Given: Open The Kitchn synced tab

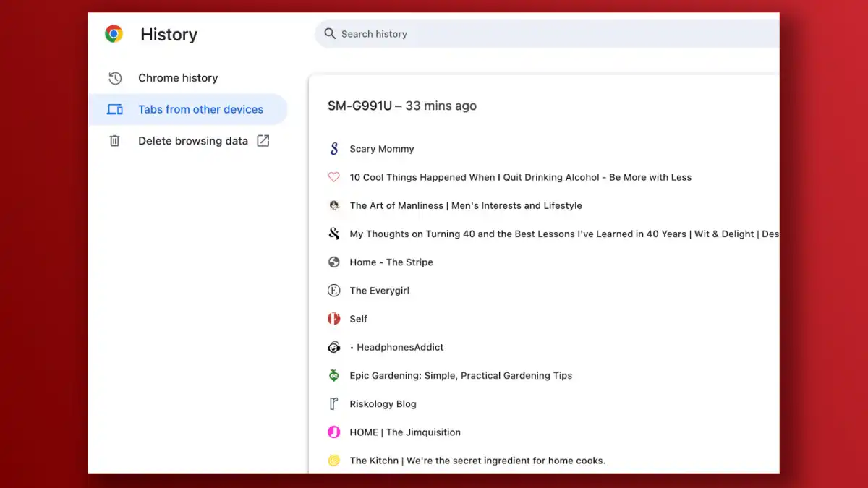Looking at the screenshot, I should click(477, 461).
